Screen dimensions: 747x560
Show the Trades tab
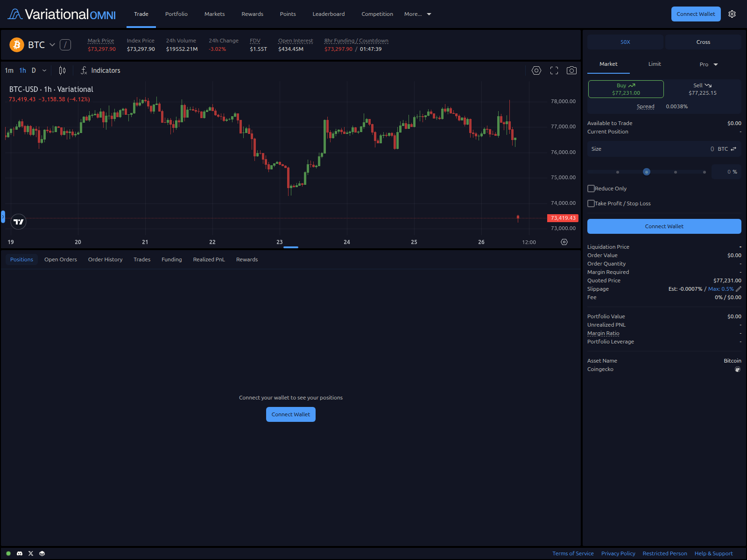tap(142, 259)
